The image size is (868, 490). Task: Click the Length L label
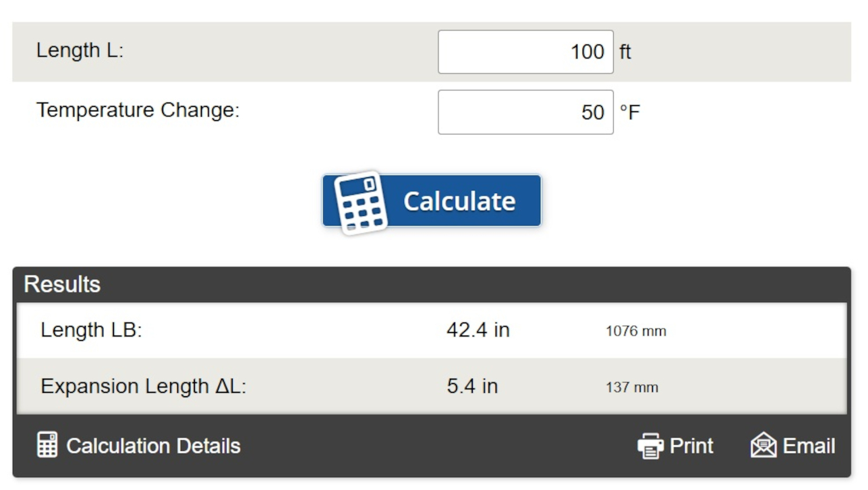[80, 51]
